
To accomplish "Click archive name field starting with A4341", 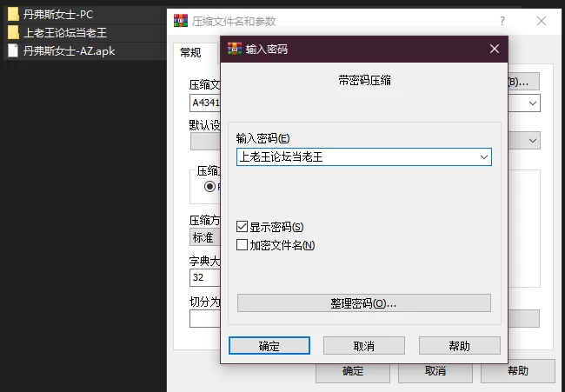I will pos(205,103).
